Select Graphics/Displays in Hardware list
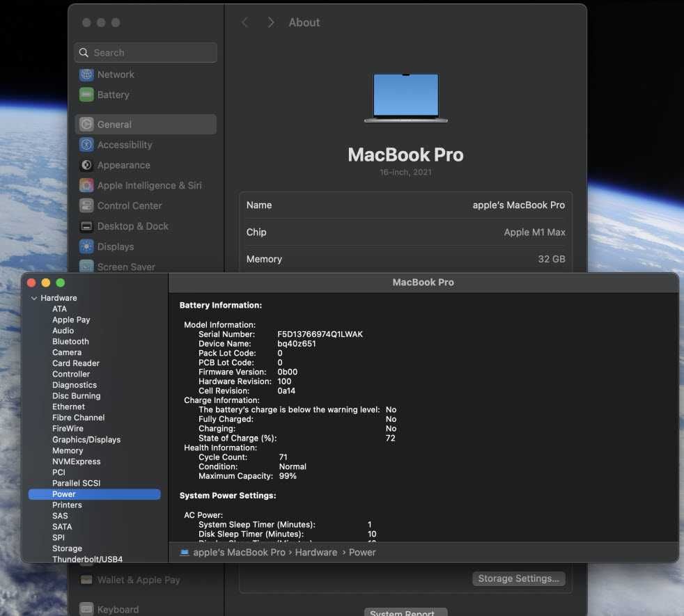 tap(86, 439)
